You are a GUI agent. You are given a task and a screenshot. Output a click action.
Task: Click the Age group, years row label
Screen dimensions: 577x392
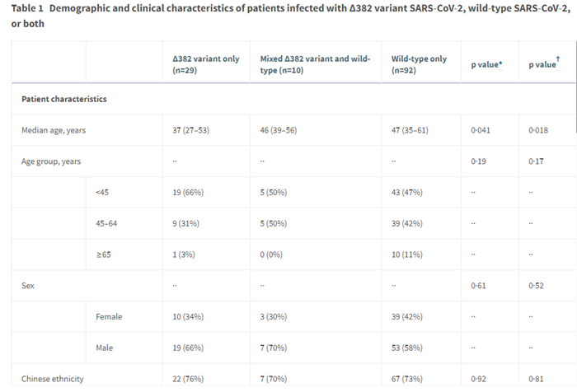point(51,161)
